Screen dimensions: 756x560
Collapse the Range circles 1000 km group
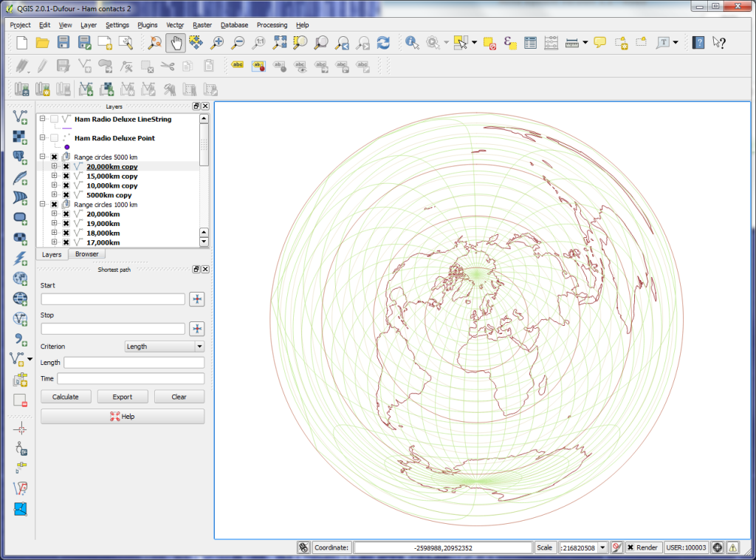point(44,205)
